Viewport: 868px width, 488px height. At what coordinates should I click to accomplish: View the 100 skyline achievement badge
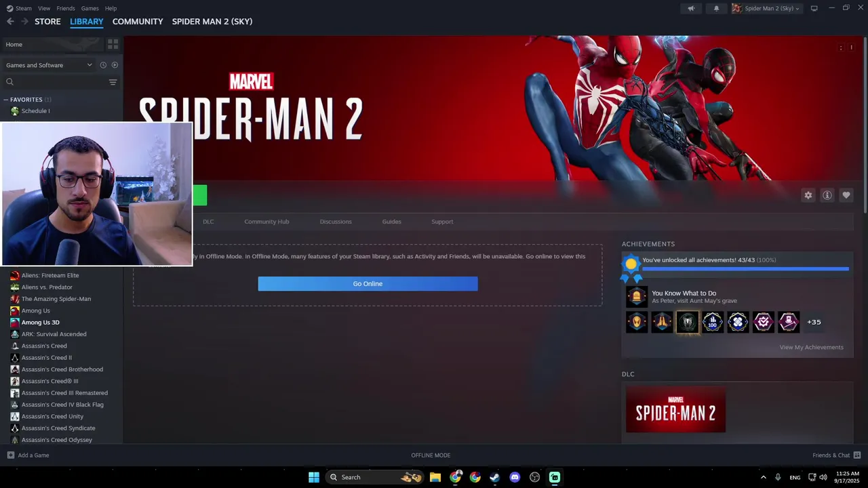point(712,322)
